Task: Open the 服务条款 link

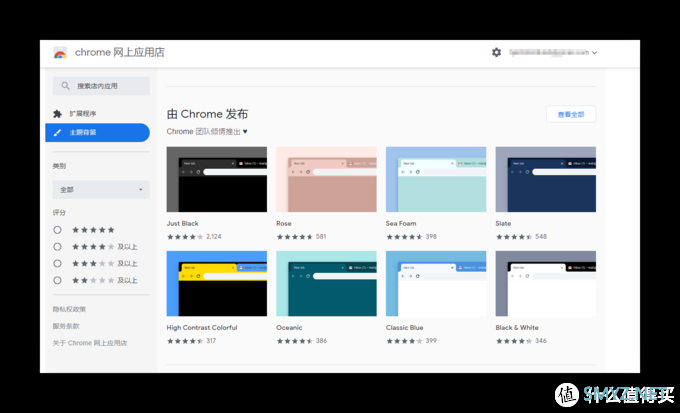Action: coord(66,326)
